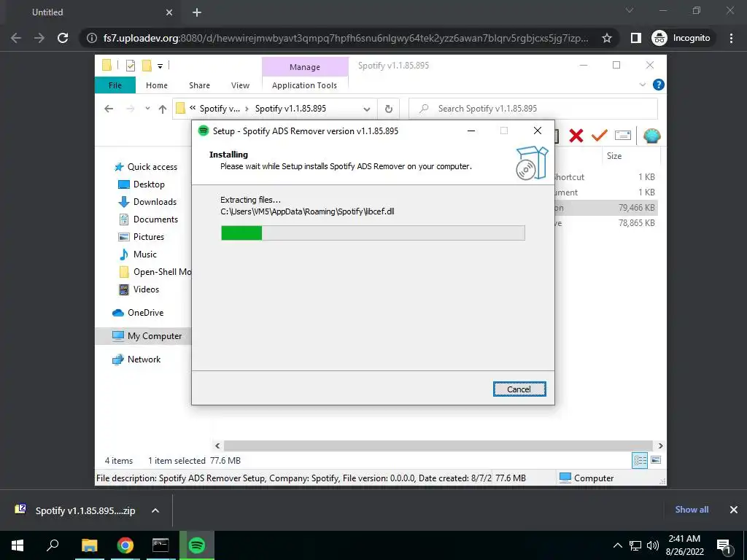The height and width of the screenshot is (560, 747).
Task: Open the quick access toolbar customize dropdown
Action: 160,66
